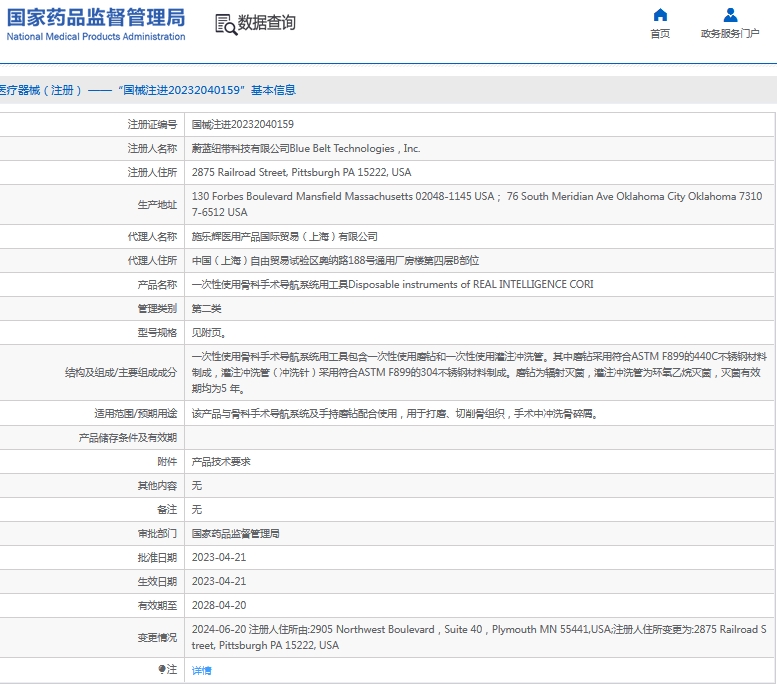Click approving department value 国家药品监督管理局
777x686 pixels.
coord(235,533)
